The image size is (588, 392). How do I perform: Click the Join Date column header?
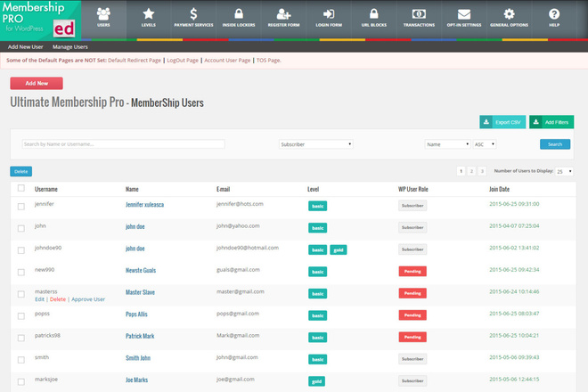500,189
